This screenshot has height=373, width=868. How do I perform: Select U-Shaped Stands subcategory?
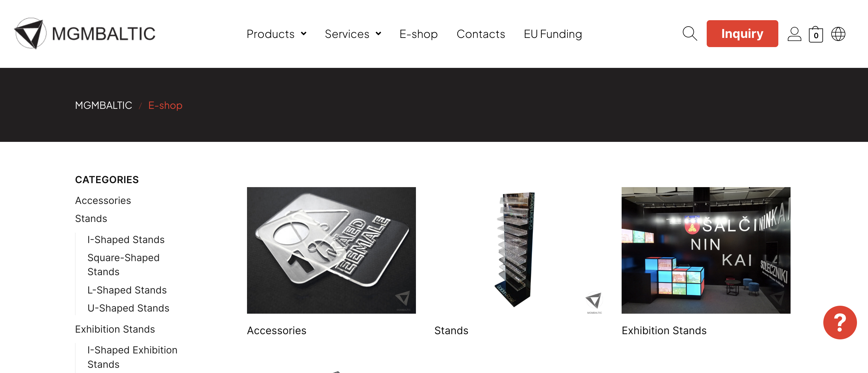pos(128,308)
